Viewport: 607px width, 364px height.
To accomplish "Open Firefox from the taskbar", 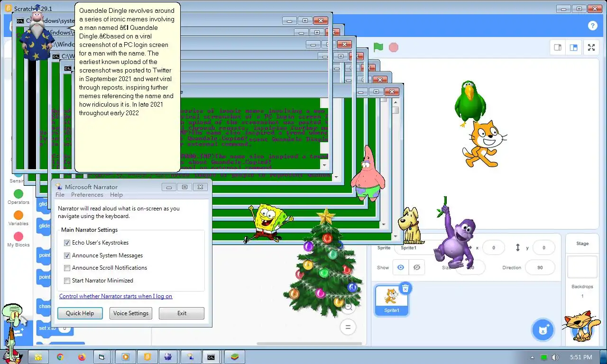I will tap(82, 357).
